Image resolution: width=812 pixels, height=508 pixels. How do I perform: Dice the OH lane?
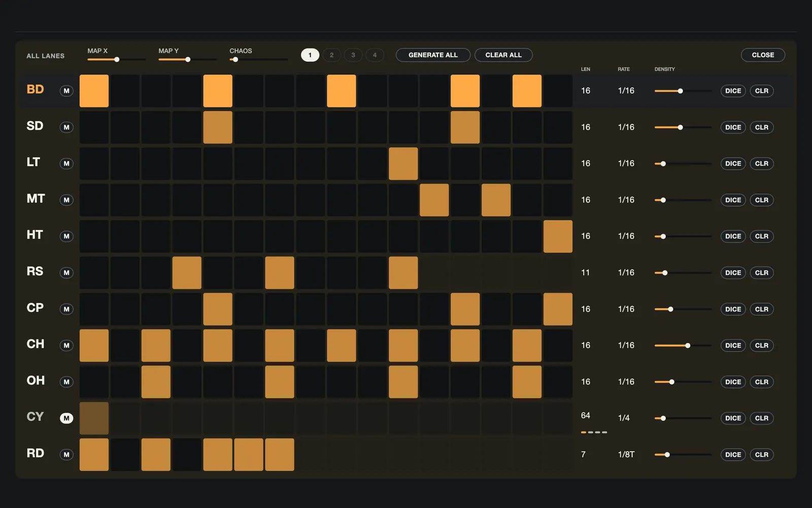[733, 382]
